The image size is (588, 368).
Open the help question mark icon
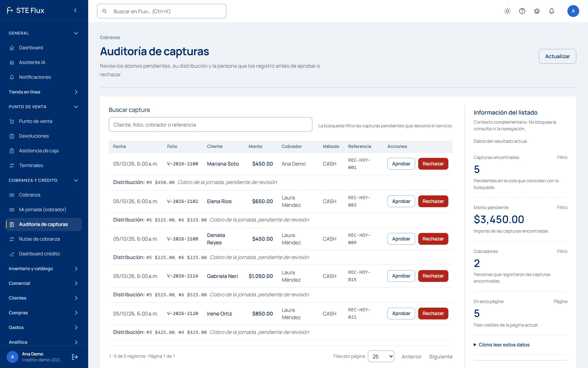(x=522, y=11)
